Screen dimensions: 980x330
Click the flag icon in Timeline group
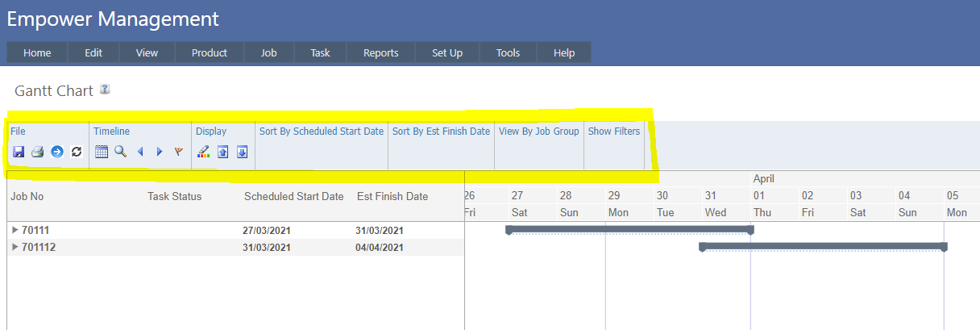(179, 152)
